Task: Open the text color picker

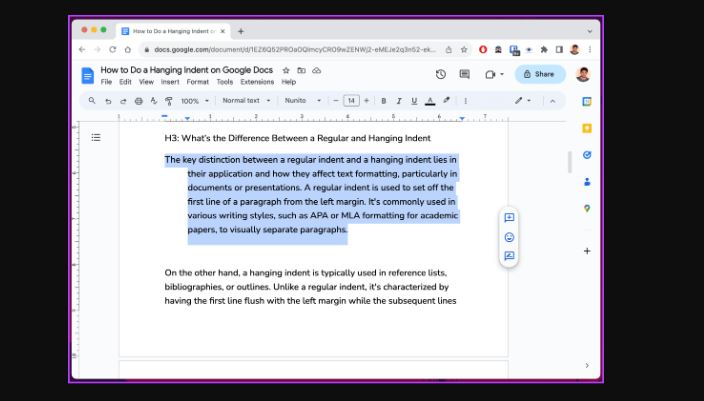Action: [430, 101]
